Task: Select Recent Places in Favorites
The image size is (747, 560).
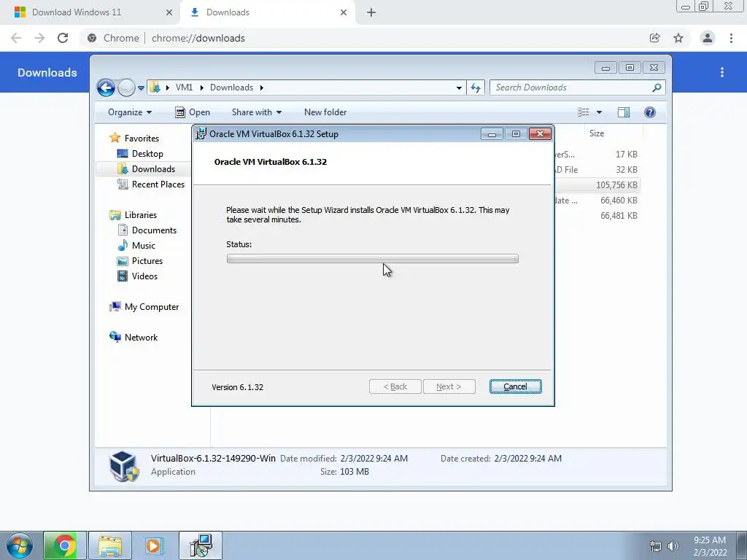Action: [x=158, y=184]
